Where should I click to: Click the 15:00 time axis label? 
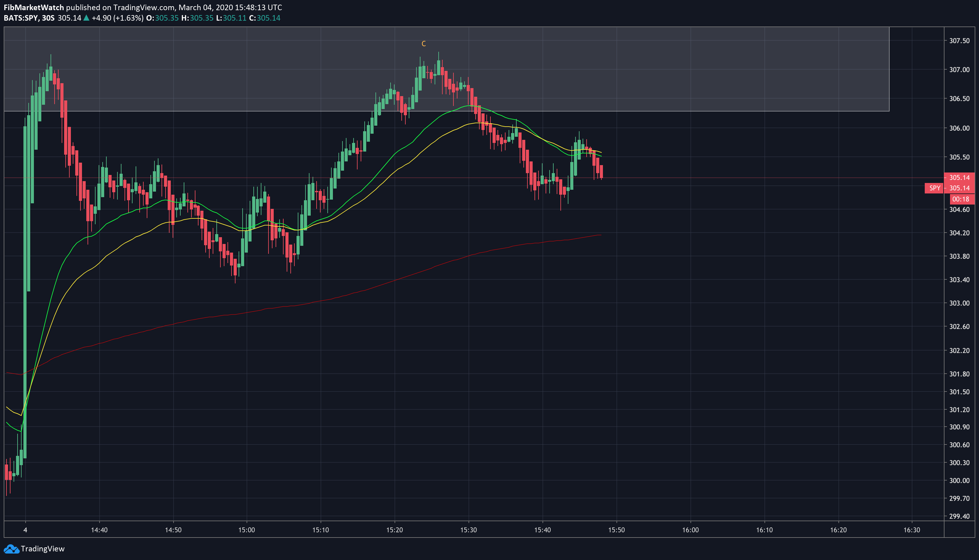[x=247, y=530]
